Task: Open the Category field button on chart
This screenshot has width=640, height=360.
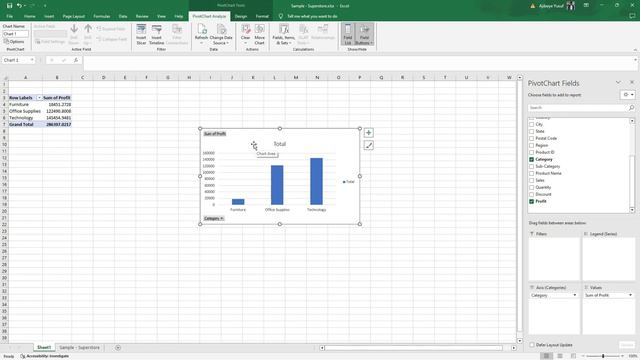Action: 213,218
